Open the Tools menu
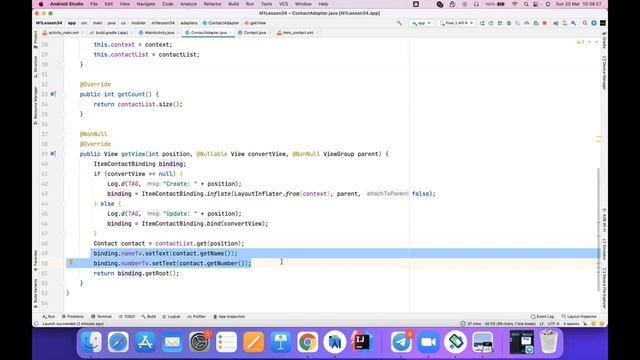This screenshot has width=640, height=360. [267, 4]
